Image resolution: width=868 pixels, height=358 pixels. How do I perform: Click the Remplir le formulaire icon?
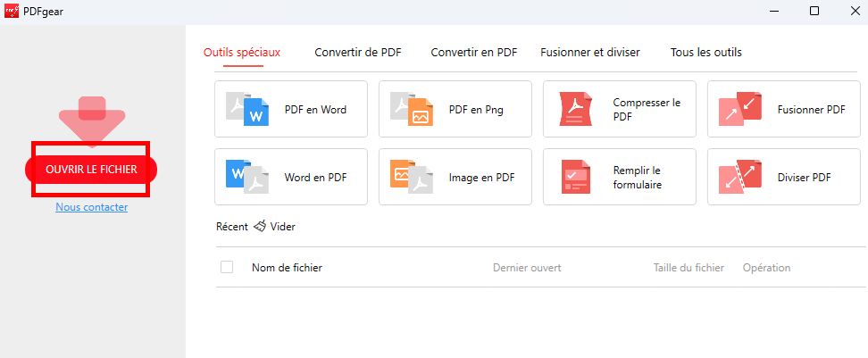tap(576, 177)
